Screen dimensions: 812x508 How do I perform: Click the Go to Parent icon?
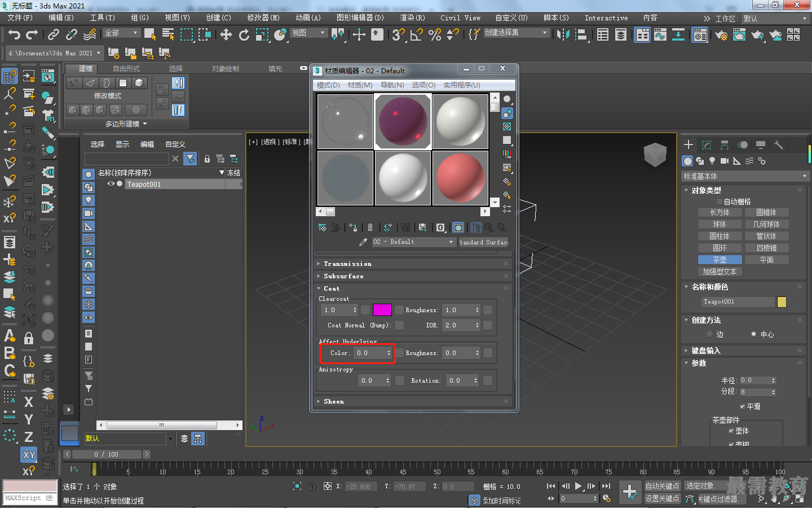click(x=489, y=227)
